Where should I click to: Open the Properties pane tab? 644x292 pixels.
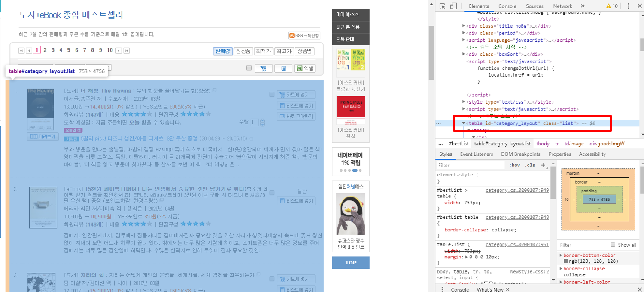[559, 154]
